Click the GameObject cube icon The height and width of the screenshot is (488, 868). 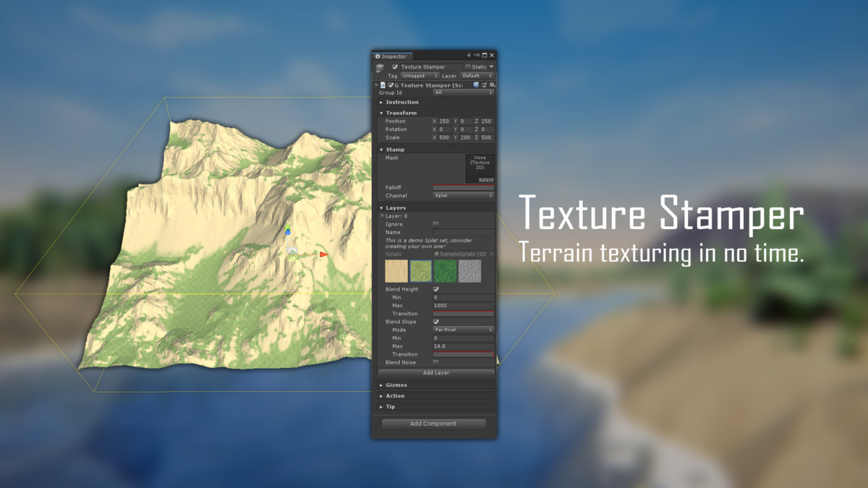(380, 69)
